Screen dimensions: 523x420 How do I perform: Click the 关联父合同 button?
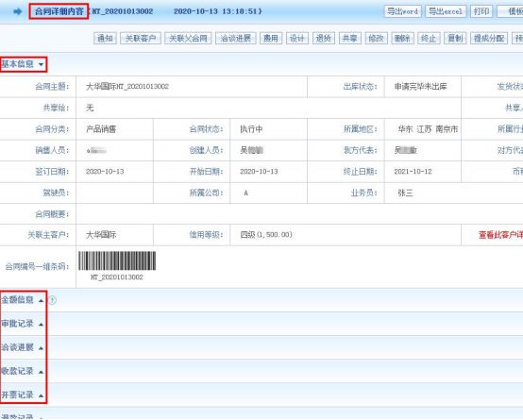(188, 38)
